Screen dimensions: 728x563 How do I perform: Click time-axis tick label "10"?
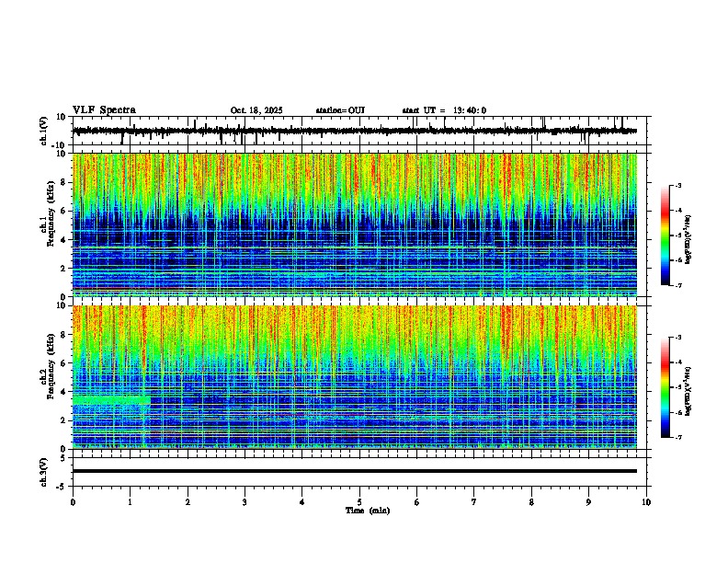tap(646, 502)
